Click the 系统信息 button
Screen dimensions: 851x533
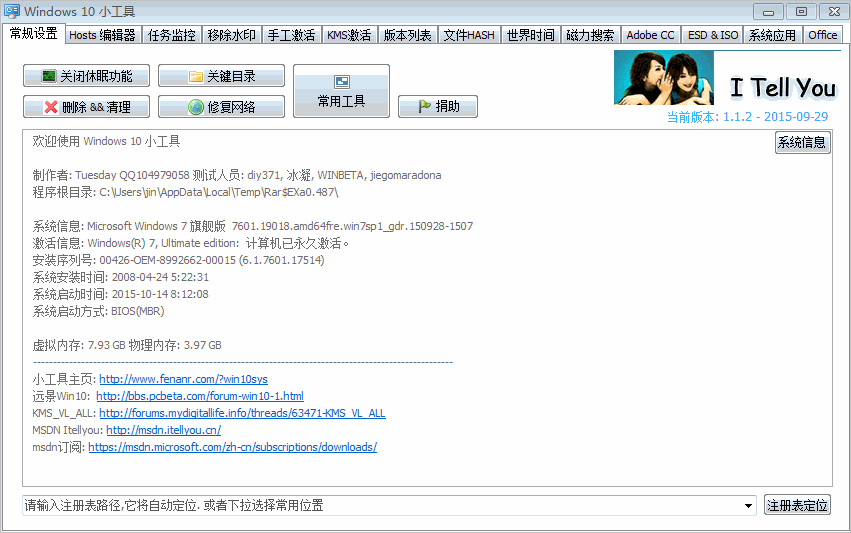click(x=802, y=142)
